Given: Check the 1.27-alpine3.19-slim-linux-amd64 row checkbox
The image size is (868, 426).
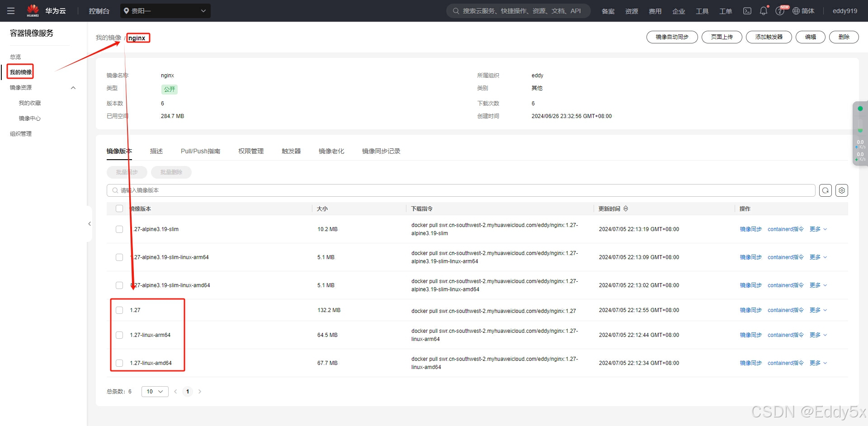Looking at the screenshot, I should click(119, 285).
